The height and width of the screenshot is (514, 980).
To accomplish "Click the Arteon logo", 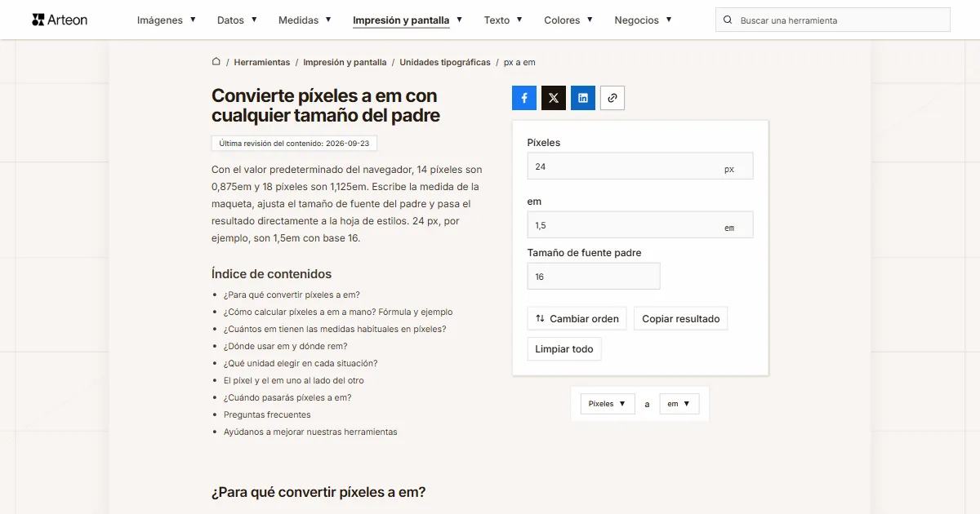I will point(60,20).
